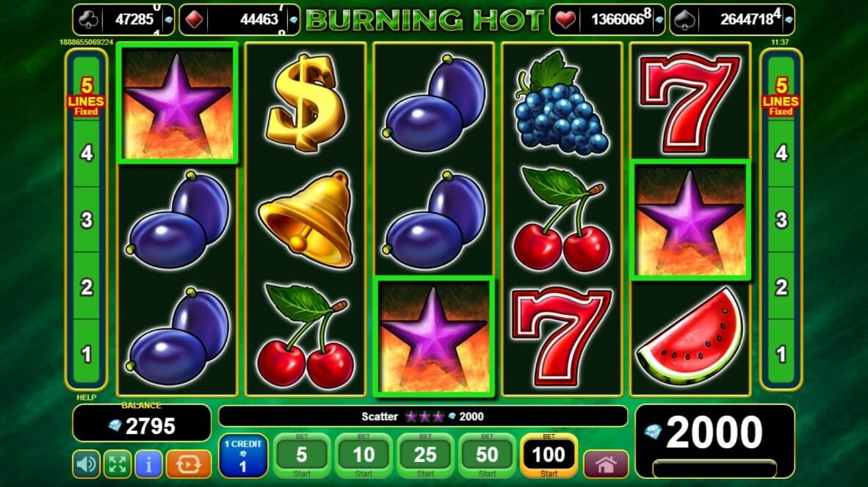The height and width of the screenshot is (487, 868).
Task: Start a spin with bet 5
Action: click(x=302, y=456)
